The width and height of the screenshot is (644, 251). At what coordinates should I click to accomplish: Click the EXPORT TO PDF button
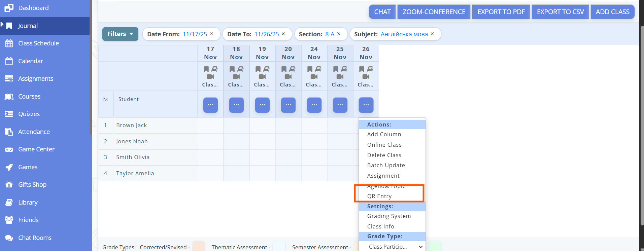[501, 12]
